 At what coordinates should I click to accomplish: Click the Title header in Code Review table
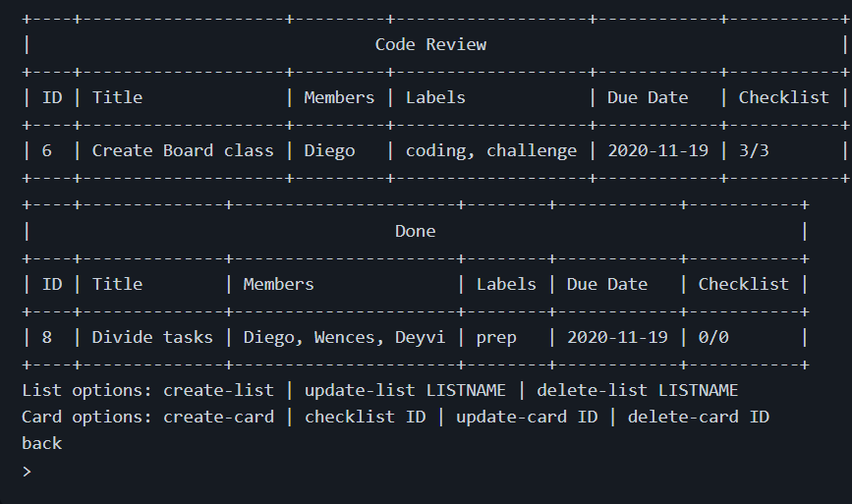[x=117, y=98]
